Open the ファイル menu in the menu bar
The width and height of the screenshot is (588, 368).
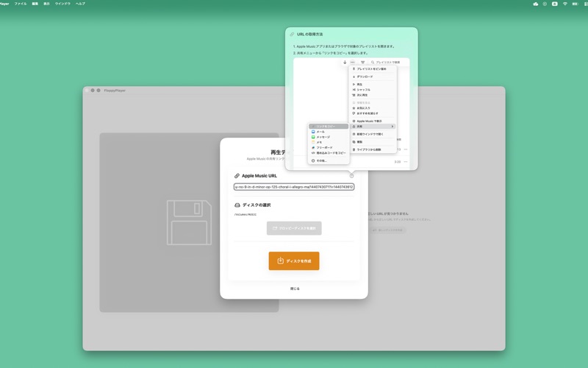[21, 4]
